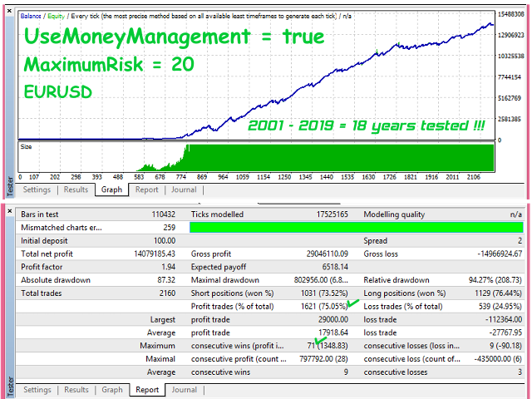Select Loss trades value 539 (24.95%)
The image size is (532, 399).
click(500, 307)
